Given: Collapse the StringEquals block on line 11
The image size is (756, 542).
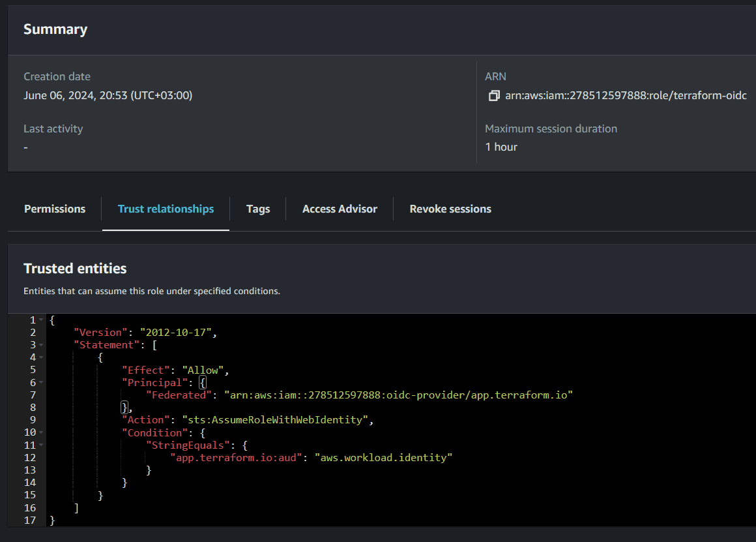Looking at the screenshot, I should click(x=40, y=444).
